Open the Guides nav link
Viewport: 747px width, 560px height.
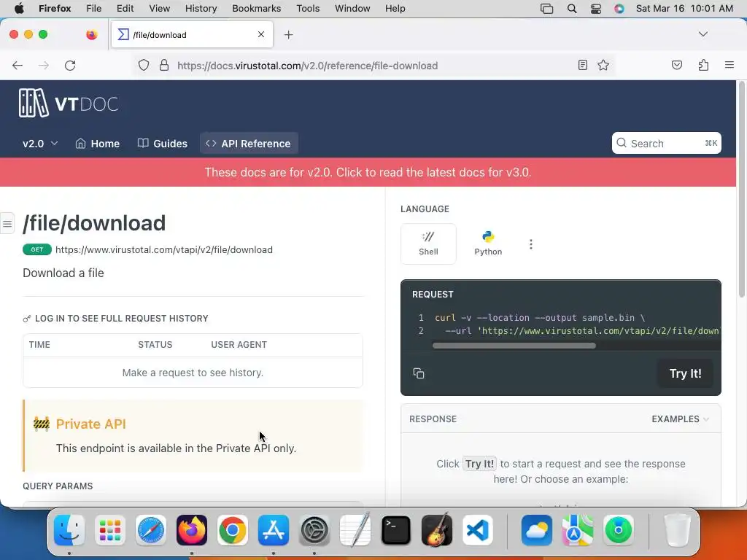163,144
